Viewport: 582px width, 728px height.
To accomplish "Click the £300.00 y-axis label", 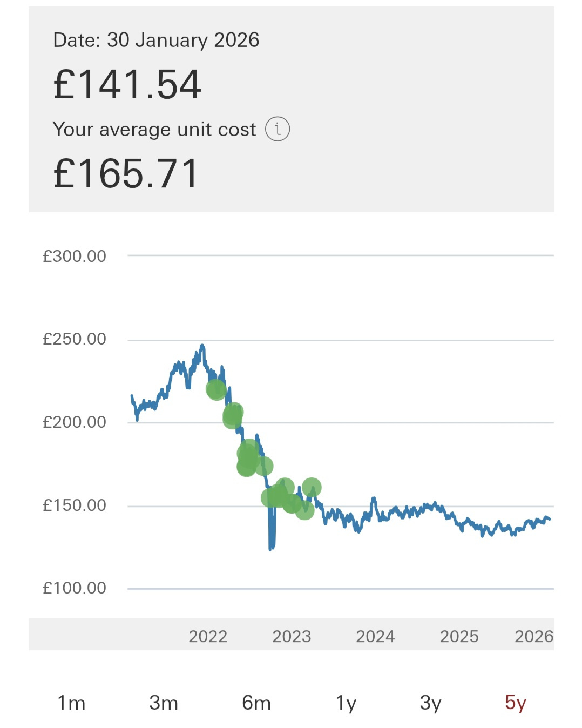I will 75,256.
